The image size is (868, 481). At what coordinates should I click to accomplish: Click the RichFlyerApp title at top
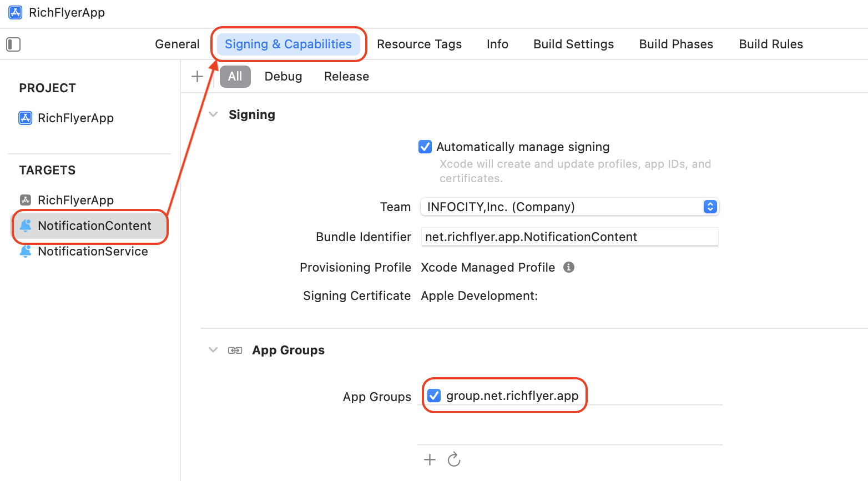point(67,12)
